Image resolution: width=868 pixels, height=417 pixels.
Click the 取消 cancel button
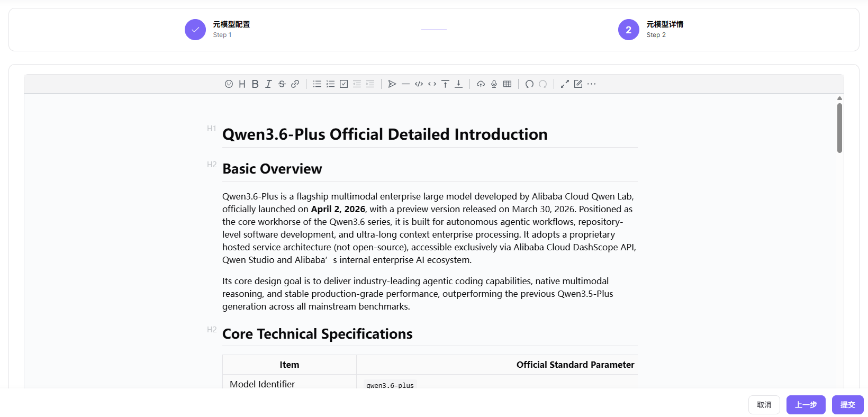click(x=764, y=405)
